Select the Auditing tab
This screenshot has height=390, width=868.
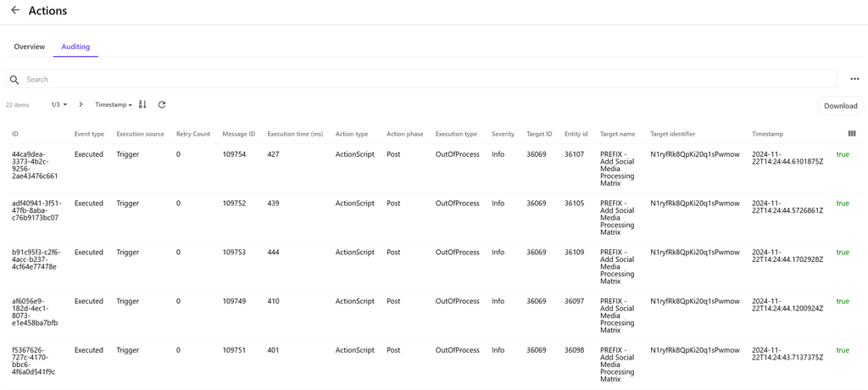pyautogui.click(x=75, y=47)
